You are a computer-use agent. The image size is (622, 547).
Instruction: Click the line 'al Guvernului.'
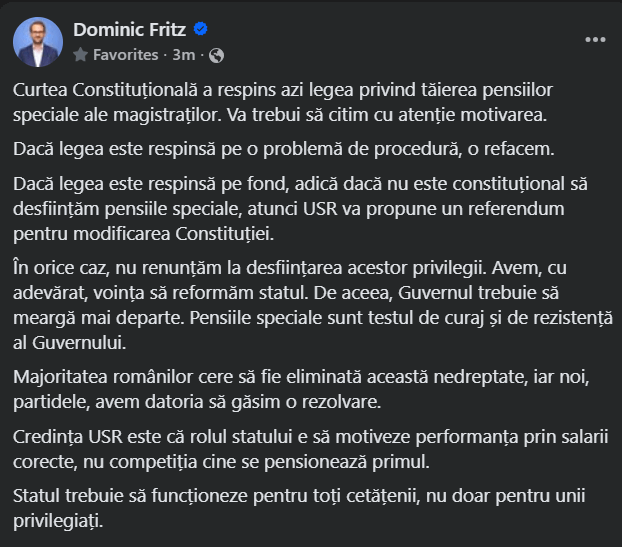tap(69, 343)
